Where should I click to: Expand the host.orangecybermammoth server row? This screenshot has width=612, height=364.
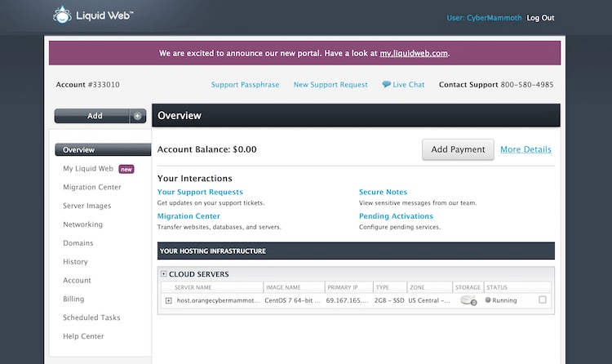point(168,300)
